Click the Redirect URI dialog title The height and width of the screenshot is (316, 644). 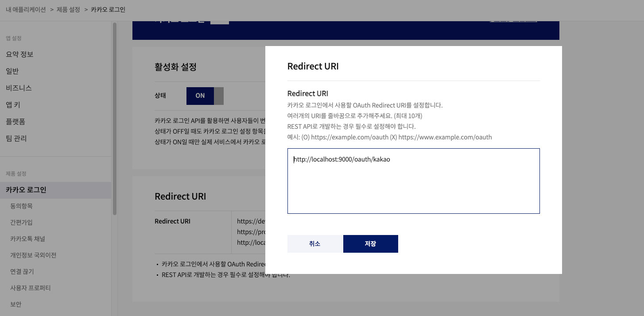pyautogui.click(x=313, y=66)
